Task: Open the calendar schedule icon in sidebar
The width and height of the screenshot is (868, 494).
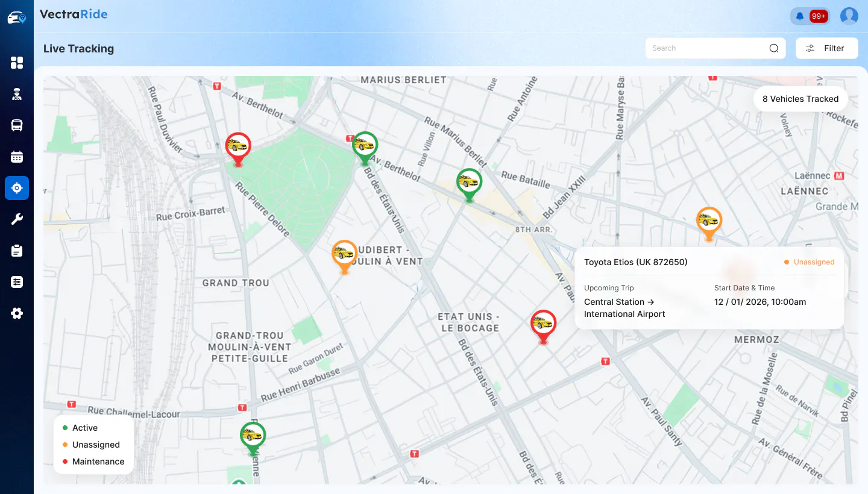Action: (x=17, y=157)
